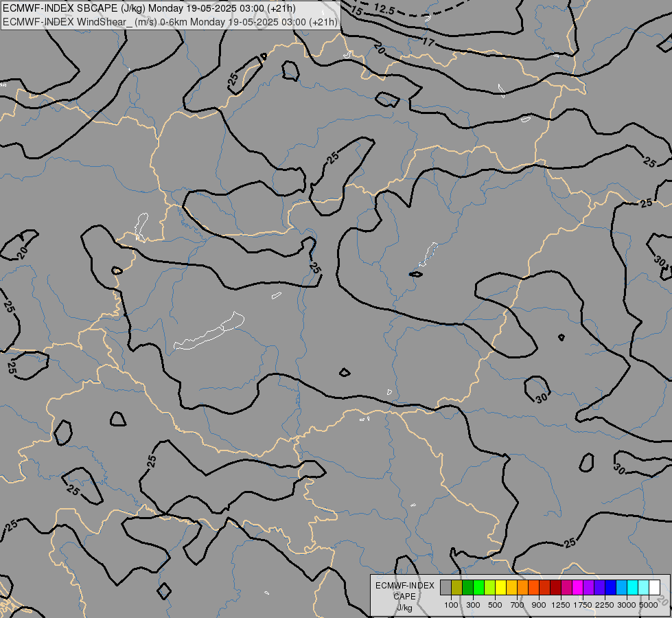The image size is (672, 618).
Task: Select the legend value 900
Action: pyautogui.click(x=539, y=605)
